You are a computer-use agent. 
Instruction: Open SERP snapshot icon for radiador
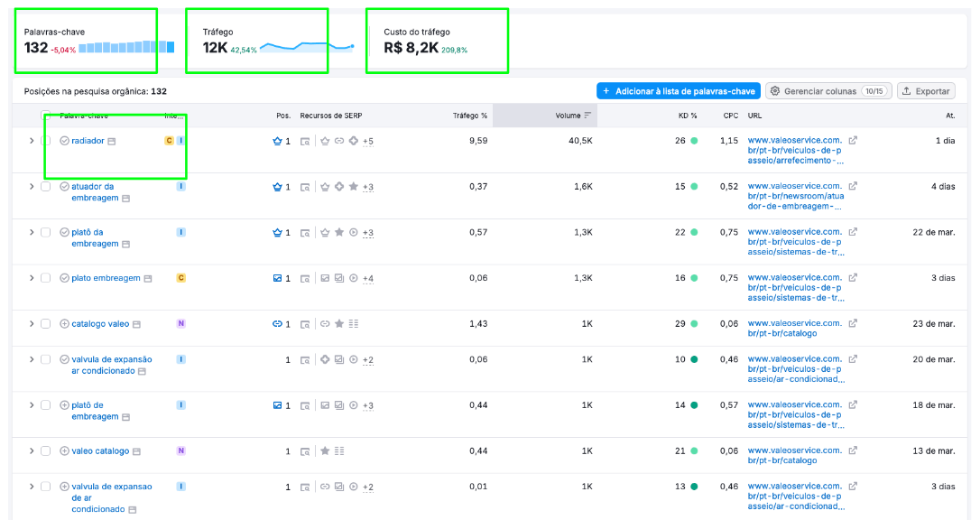click(305, 142)
